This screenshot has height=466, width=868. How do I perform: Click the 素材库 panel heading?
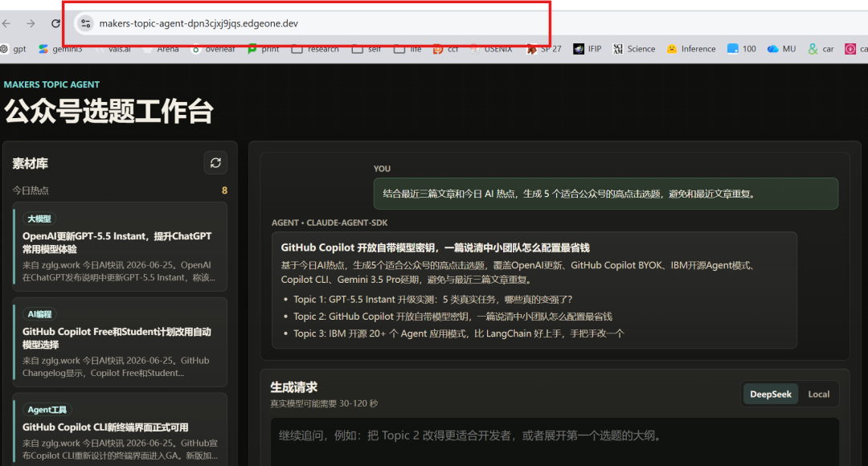(x=30, y=163)
